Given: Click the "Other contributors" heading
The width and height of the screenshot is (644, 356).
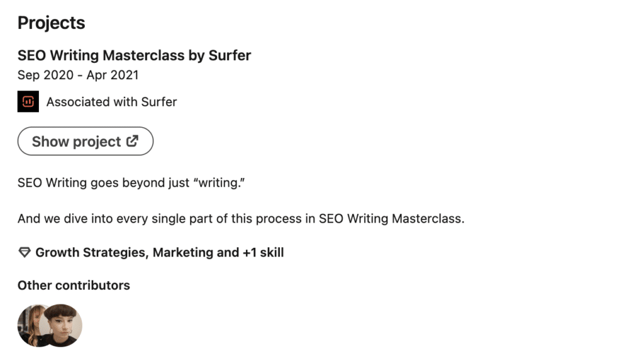Looking at the screenshot, I should coord(74,286).
